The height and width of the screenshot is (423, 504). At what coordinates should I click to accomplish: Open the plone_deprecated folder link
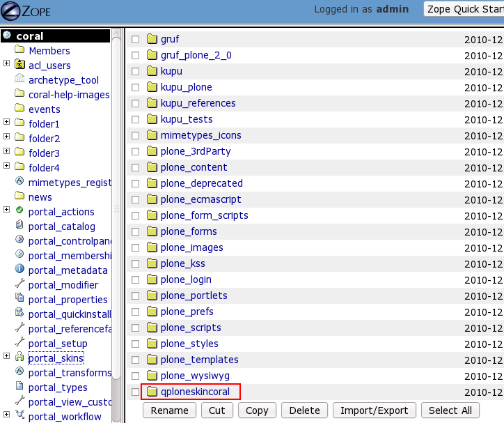pyautogui.click(x=202, y=183)
